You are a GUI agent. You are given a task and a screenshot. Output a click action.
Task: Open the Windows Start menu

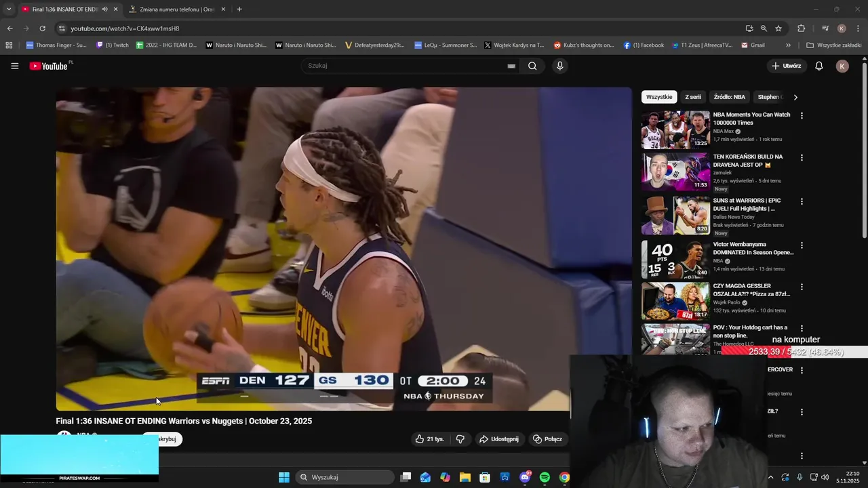point(284,477)
